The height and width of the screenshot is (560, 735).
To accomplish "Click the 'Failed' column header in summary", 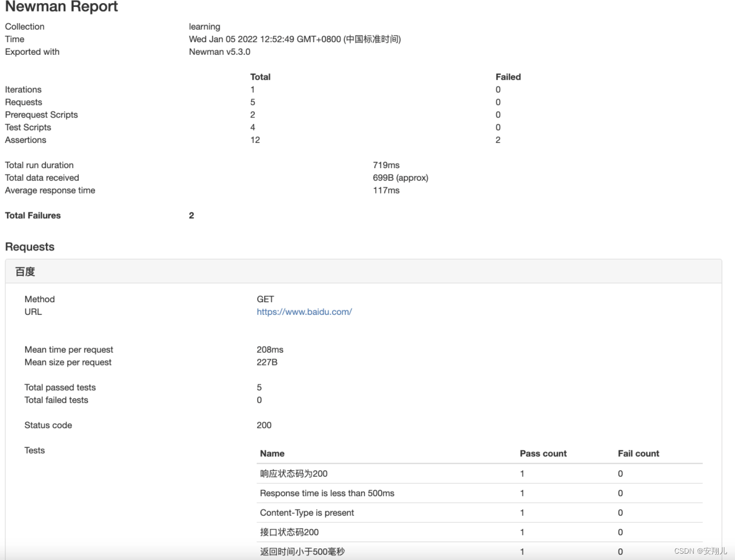I will coord(508,77).
